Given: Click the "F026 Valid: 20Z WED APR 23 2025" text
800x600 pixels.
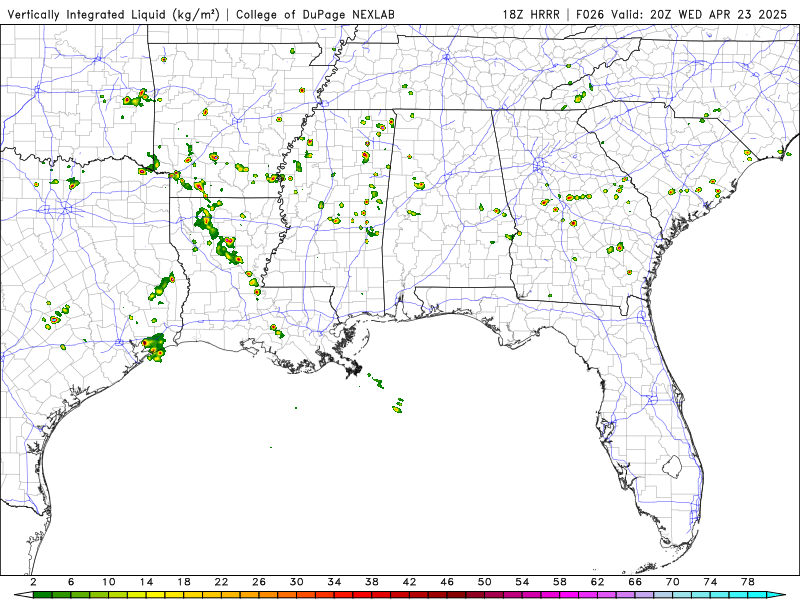Looking at the screenshot, I should [x=682, y=15].
